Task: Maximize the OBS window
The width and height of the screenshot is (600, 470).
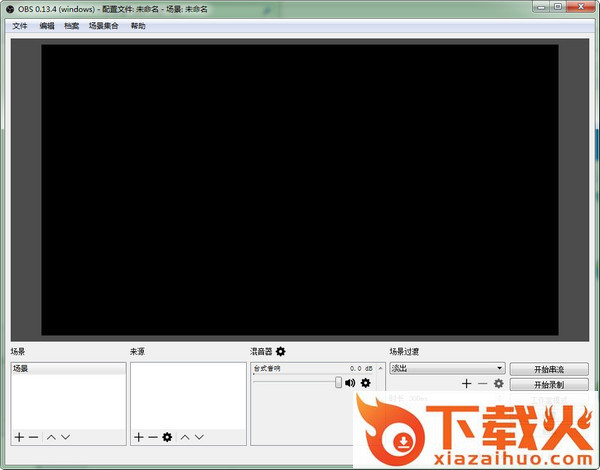Action: [558, 7]
